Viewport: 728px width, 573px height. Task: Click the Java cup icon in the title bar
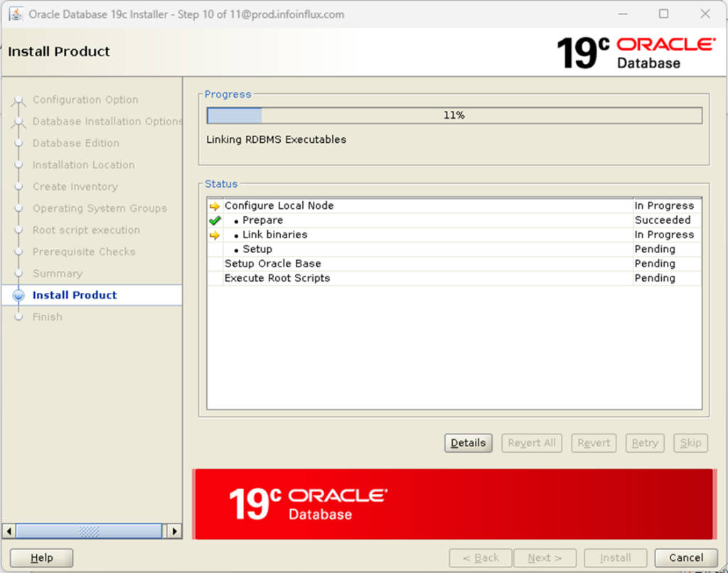pos(16,14)
